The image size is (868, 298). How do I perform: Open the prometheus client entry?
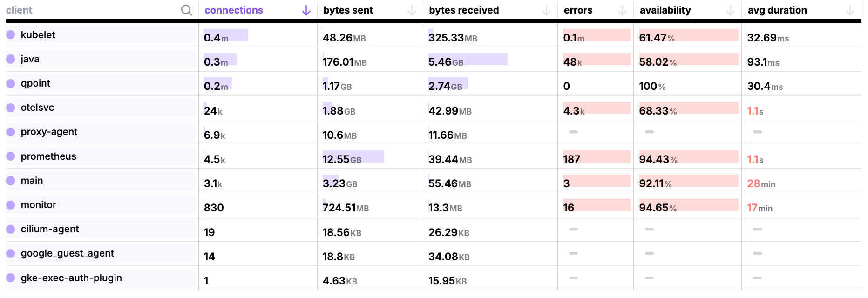48,156
